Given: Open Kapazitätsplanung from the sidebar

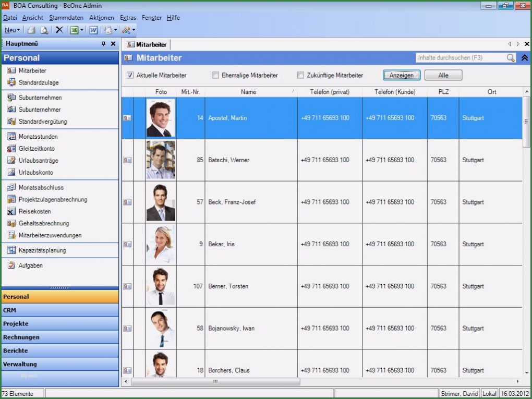Looking at the screenshot, I should pyautogui.click(x=42, y=250).
